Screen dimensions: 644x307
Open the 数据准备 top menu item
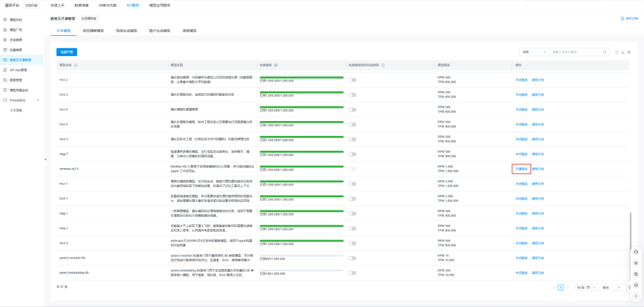pos(82,5)
